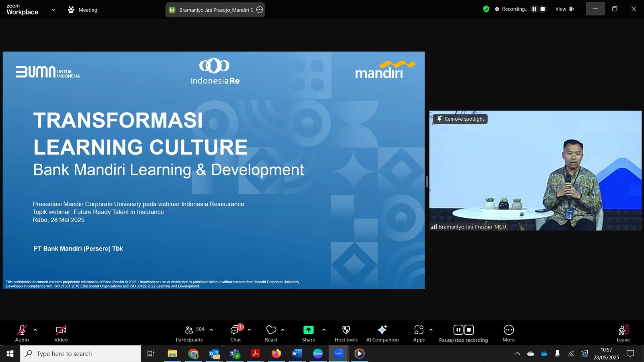Open Zoom Workplace dropdown arrow
This screenshot has width=644, height=362.
click(54, 10)
